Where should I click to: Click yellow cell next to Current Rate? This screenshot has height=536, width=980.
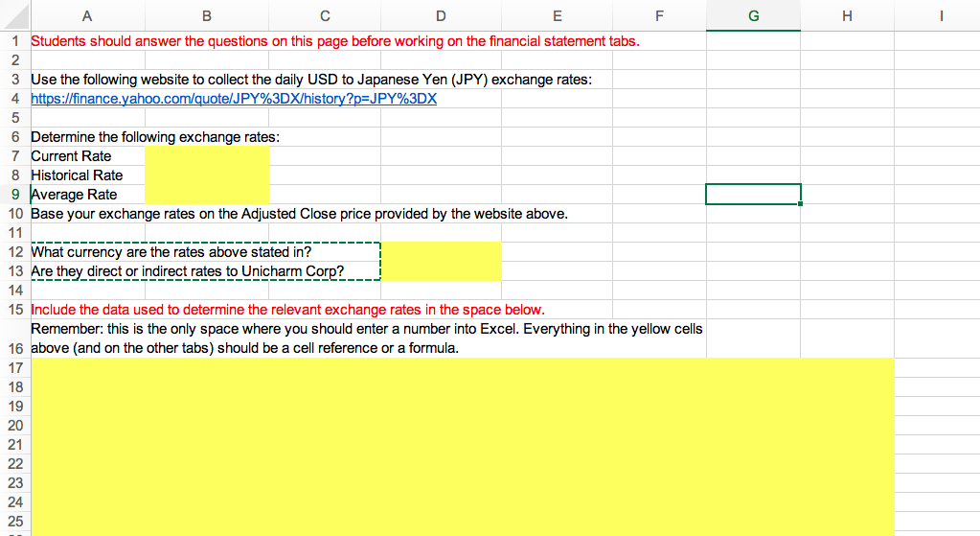click(x=207, y=156)
